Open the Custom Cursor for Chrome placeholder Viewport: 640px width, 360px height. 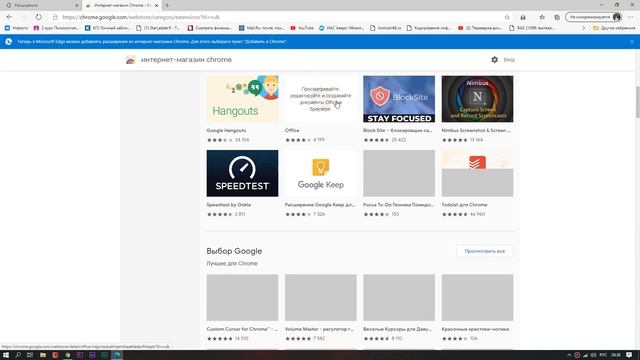(x=242, y=298)
